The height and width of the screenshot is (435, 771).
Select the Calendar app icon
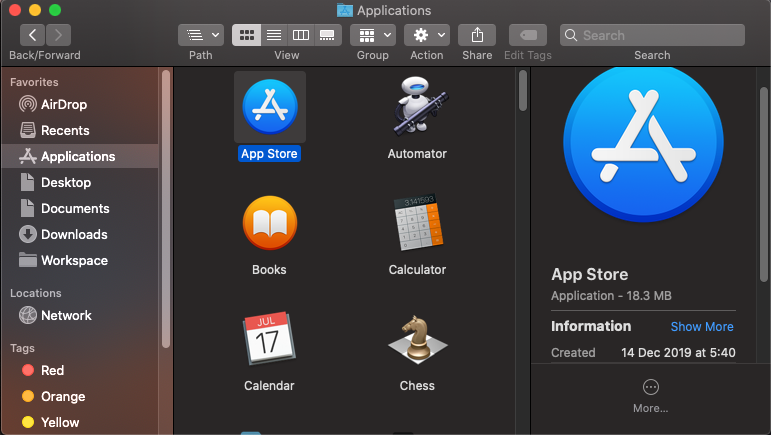269,339
